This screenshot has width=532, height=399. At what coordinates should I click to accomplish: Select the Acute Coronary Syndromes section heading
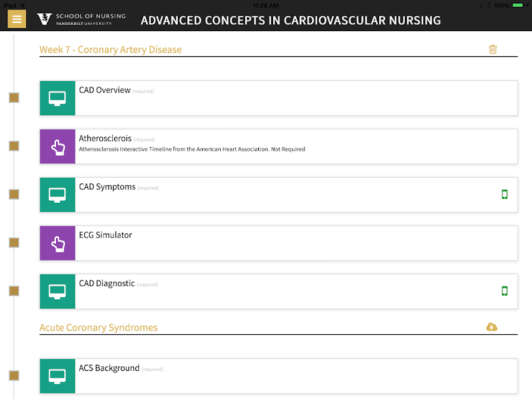pyautogui.click(x=99, y=327)
